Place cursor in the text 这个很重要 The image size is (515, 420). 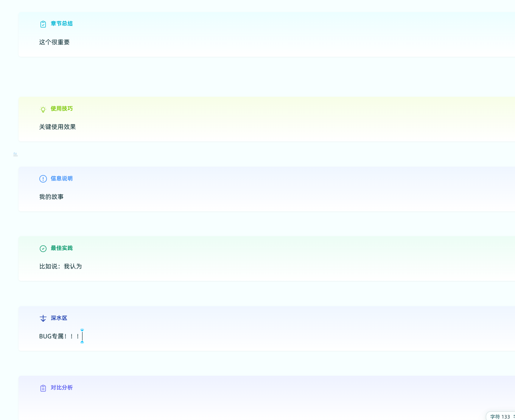tap(54, 42)
